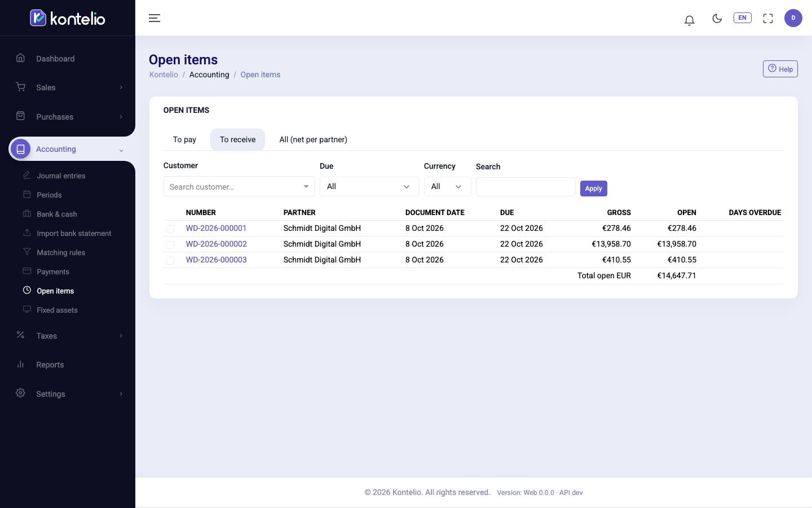
Task: Open the Due filter dropdown
Action: (x=369, y=186)
